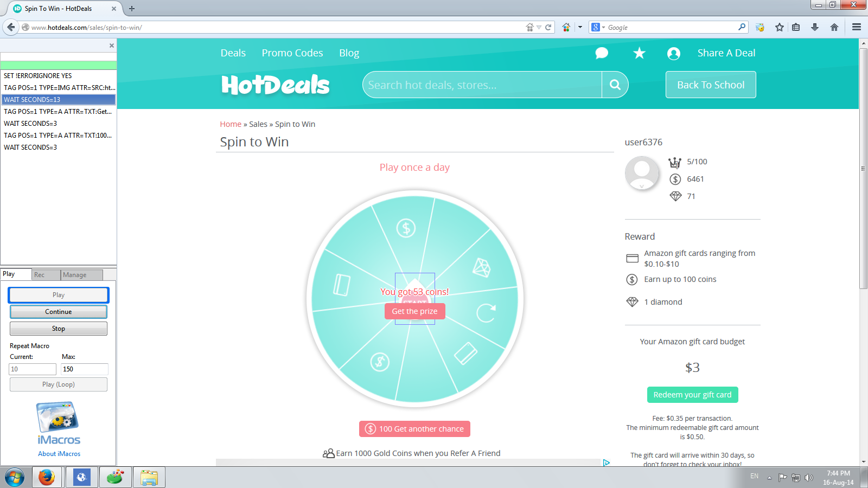Screen dimensions: 868x488
Task: Click the Redeem your gift card button
Action: tap(692, 395)
